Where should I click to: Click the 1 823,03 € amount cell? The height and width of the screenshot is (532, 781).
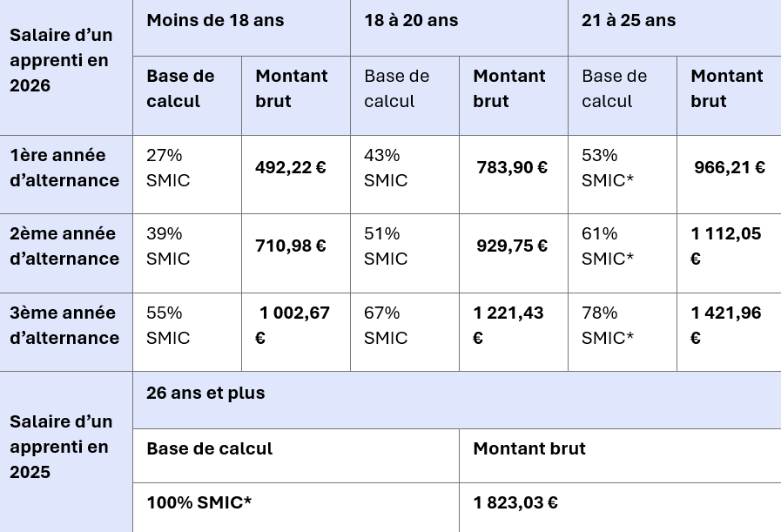click(x=515, y=502)
